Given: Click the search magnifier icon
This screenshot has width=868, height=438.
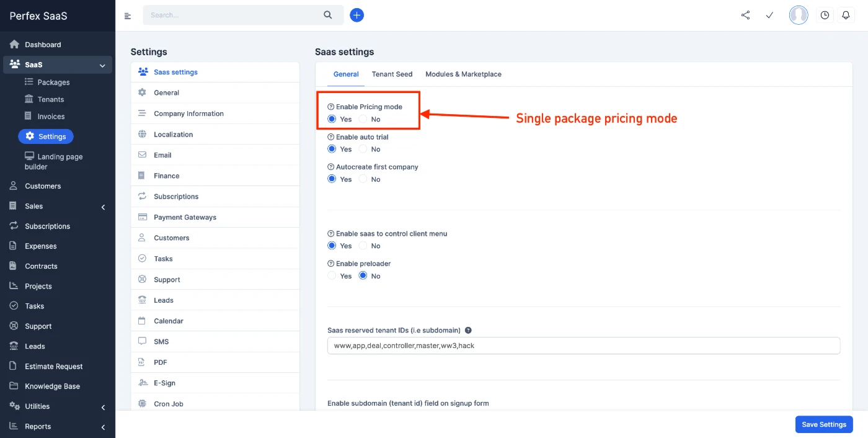Looking at the screenshot, I should [328, 15].
